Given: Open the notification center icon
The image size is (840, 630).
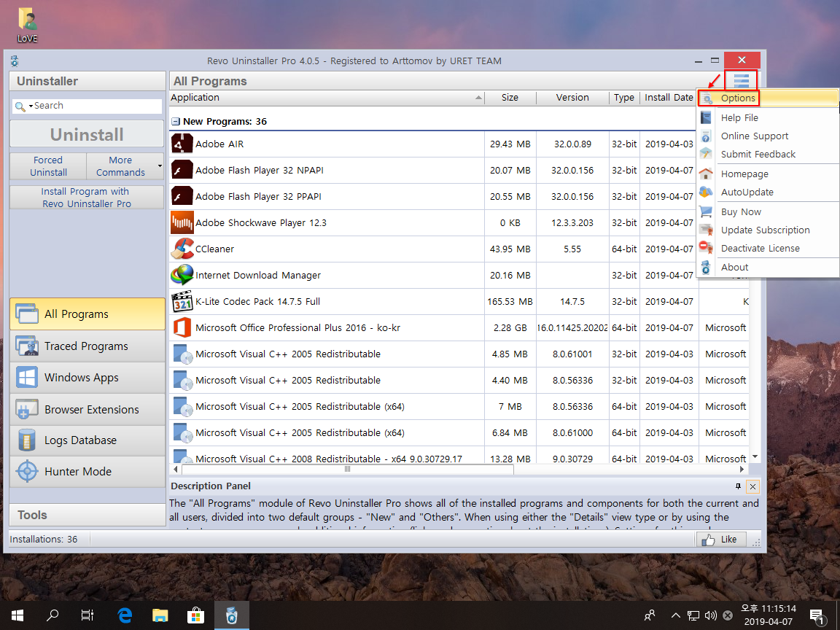Looking at the screenshot, I should [x=817, y=616].
